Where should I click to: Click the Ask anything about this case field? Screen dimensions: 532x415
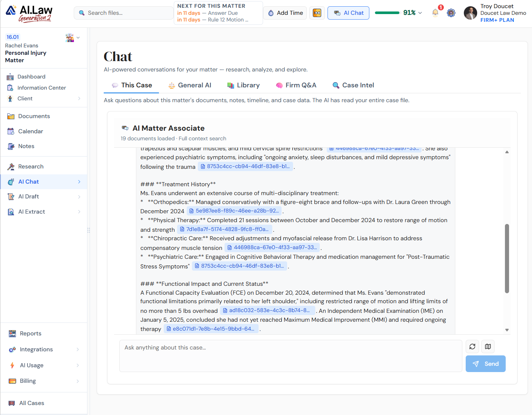coord(290,355)
